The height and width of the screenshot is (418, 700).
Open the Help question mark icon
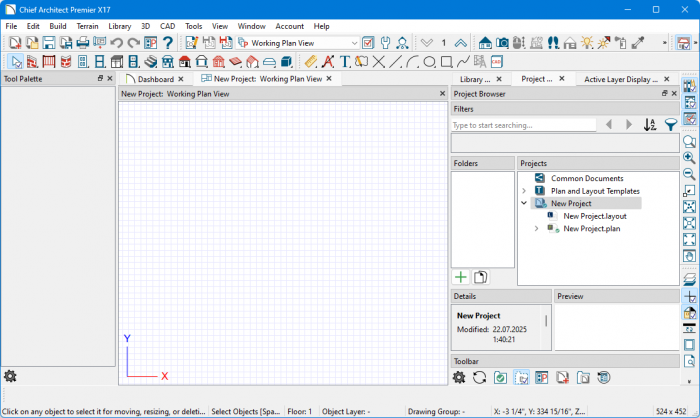(x=168, y=43)
